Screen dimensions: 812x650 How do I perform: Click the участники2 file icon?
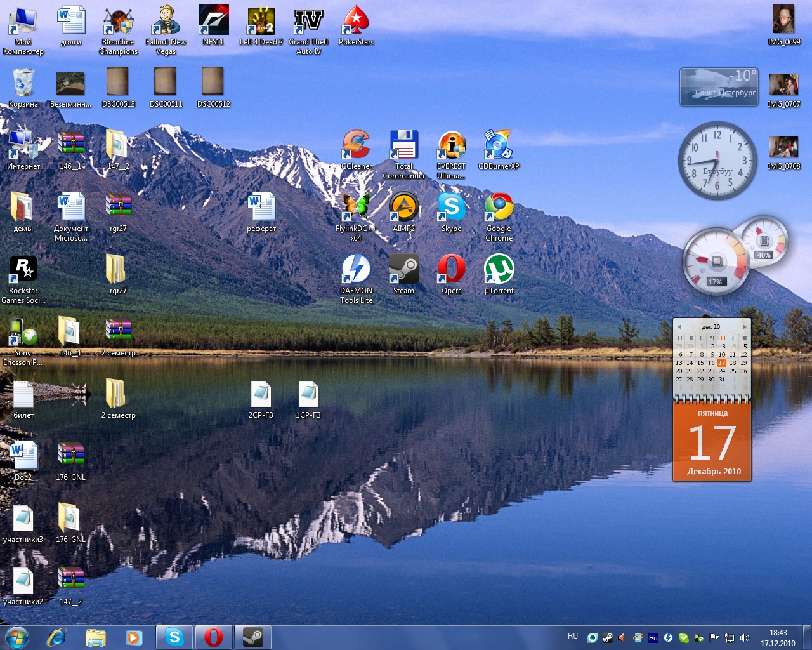23,585
